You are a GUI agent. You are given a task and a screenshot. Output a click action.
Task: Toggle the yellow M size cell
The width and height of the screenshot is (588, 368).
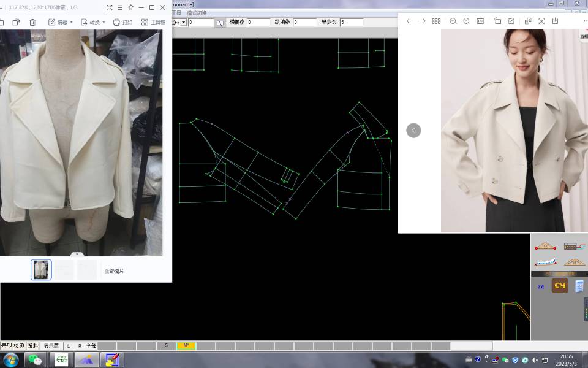tap(186, 346)
